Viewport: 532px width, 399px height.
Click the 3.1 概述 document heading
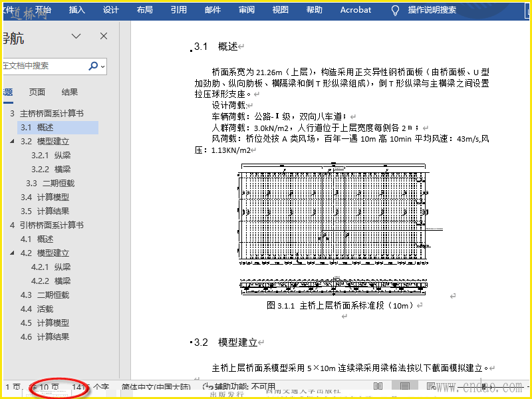(215, 47)
